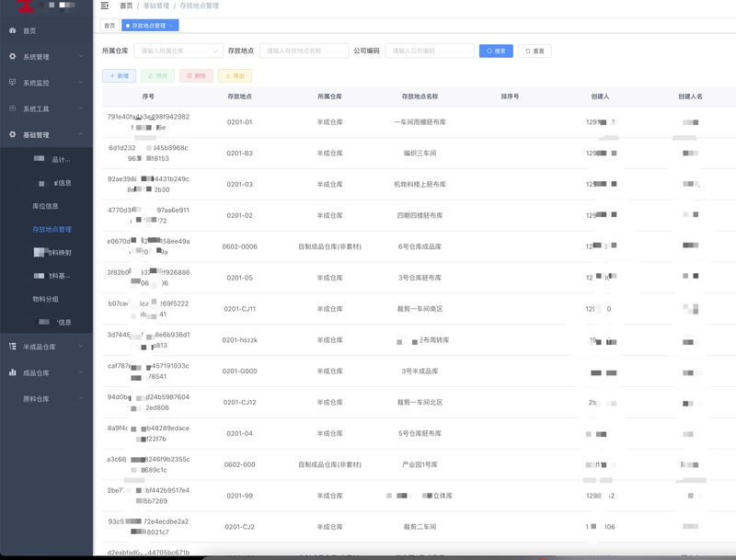Click the 编织三车间 location name
Viewport: 736px width, 560px height.
(420, 153)
